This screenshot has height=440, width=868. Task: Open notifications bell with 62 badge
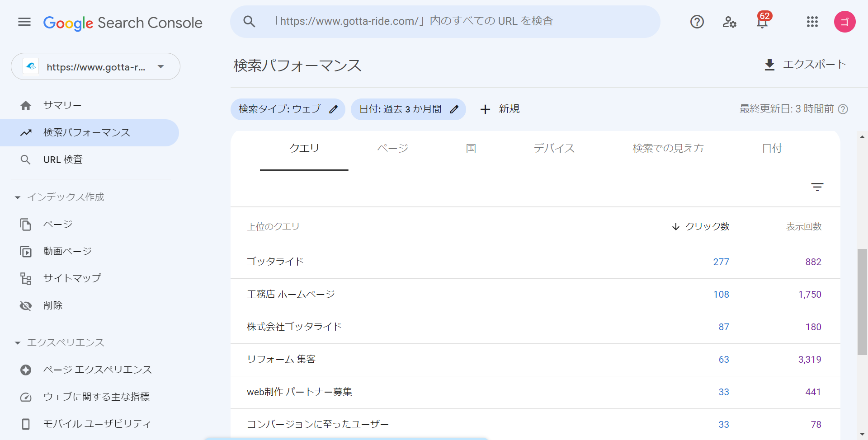pyautogui.click(x=763, y=21)
